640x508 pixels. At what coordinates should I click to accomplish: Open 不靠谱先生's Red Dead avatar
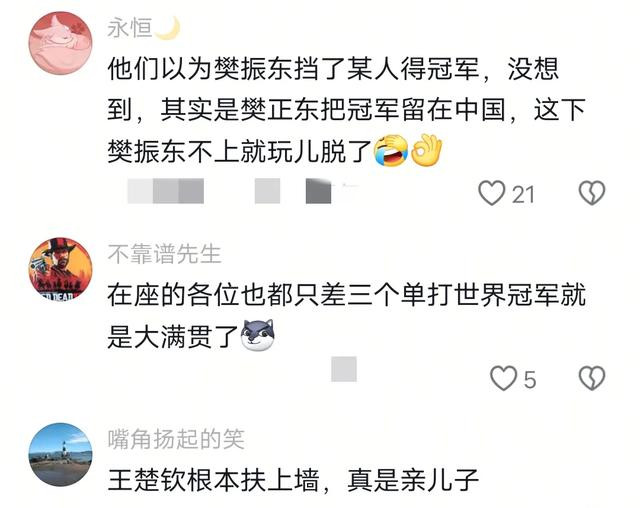tap(60, 269)
